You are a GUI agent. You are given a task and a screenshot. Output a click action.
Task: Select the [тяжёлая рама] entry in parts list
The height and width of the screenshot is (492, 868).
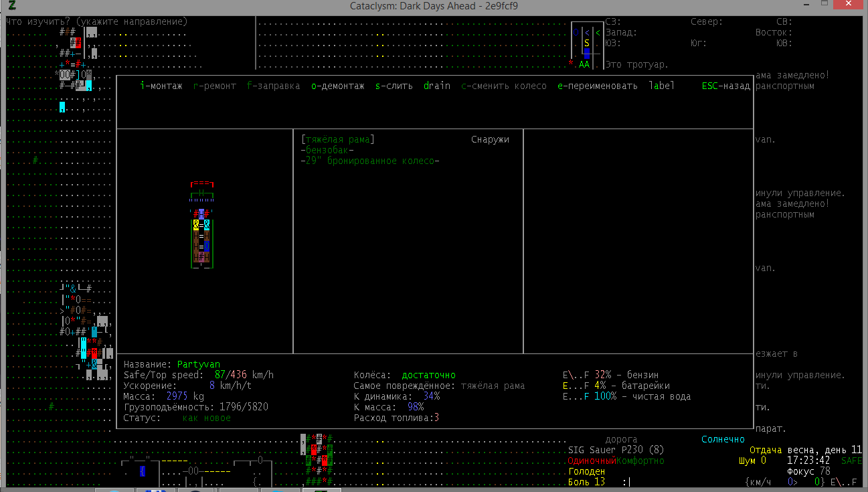pos(338,139)
